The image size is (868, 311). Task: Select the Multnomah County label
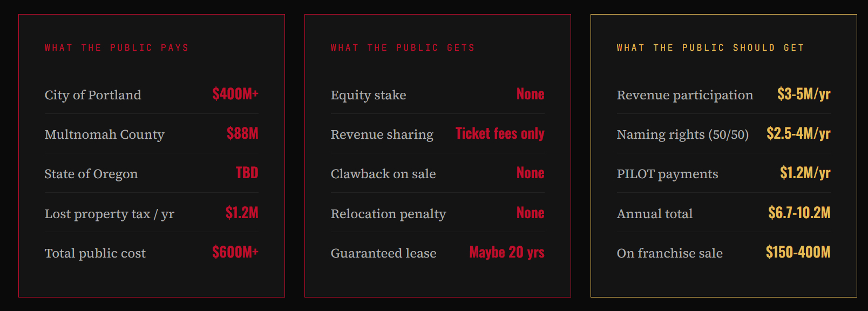click(x=104, y=134)
